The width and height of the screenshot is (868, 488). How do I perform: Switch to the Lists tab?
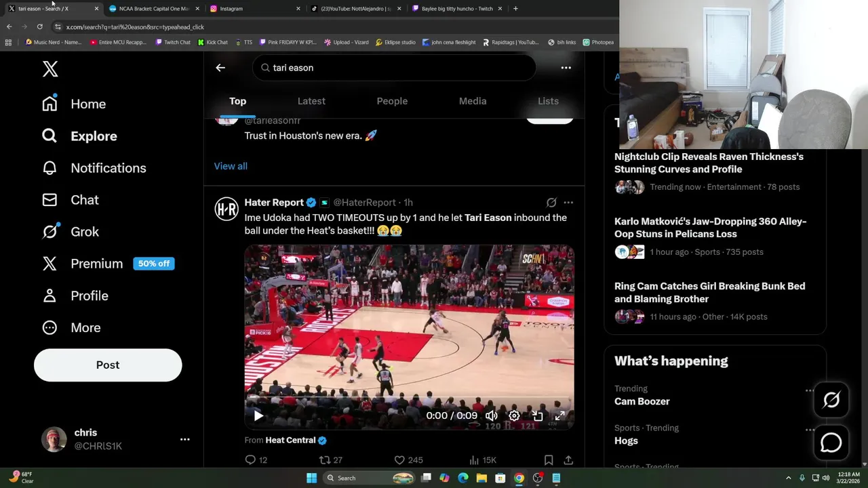coord(548,101)
